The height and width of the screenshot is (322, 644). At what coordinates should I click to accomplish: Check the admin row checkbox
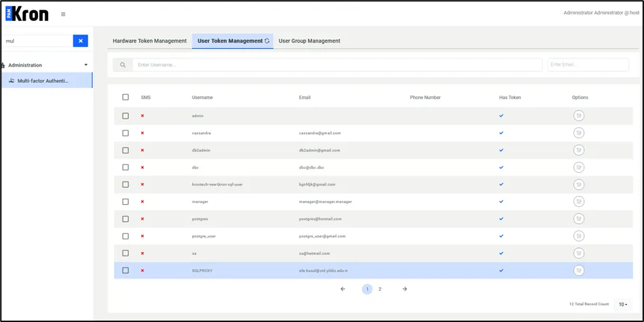pyautogui.click(x=126, y=116)
